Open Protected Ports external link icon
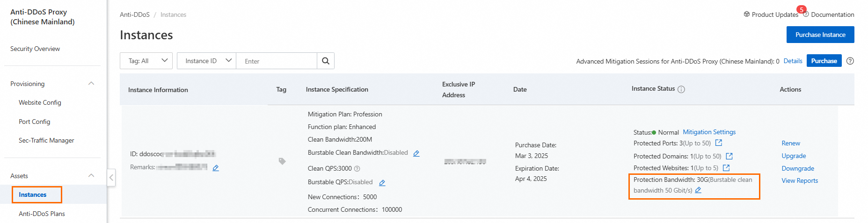This screenshot has height=223, width=868. pos(719,143)
